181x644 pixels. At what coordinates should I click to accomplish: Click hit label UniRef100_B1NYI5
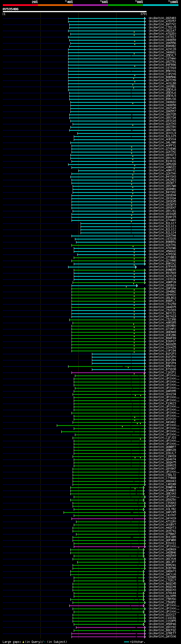162,217
